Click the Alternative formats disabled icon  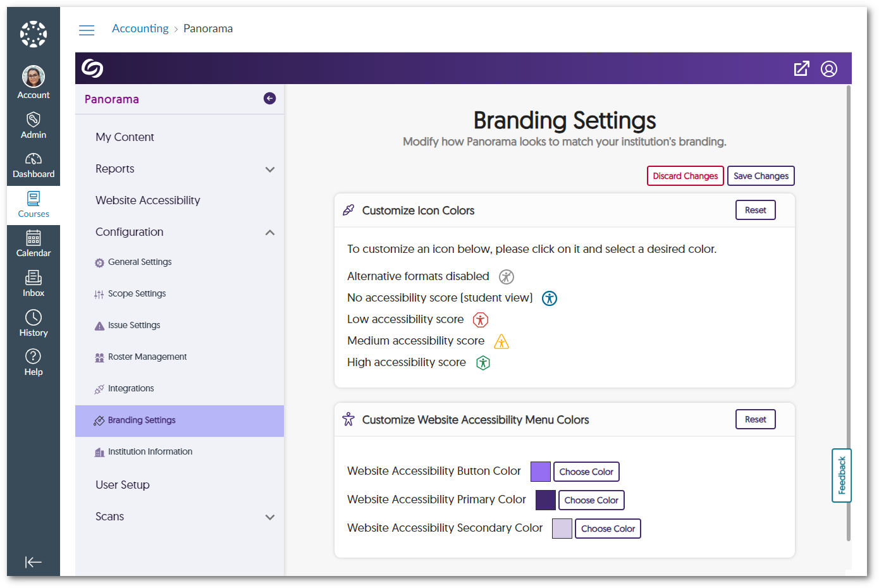tap(507, 277)
